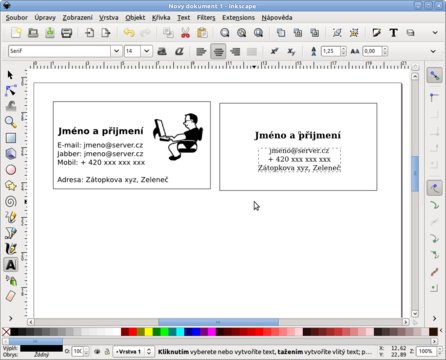Open the Nápověda menu
Image resolution: width=446 pixels, height=360 pixels.
[x=277, y=17]
